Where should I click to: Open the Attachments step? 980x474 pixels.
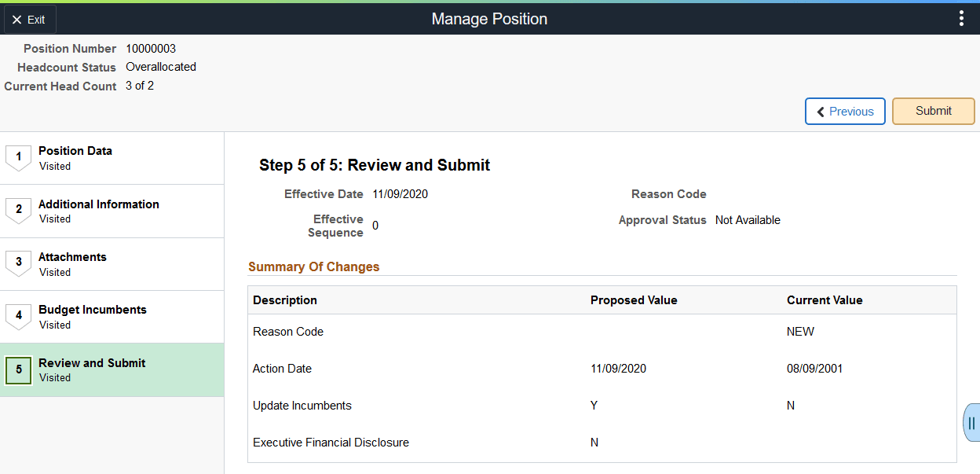coord(72,257)
